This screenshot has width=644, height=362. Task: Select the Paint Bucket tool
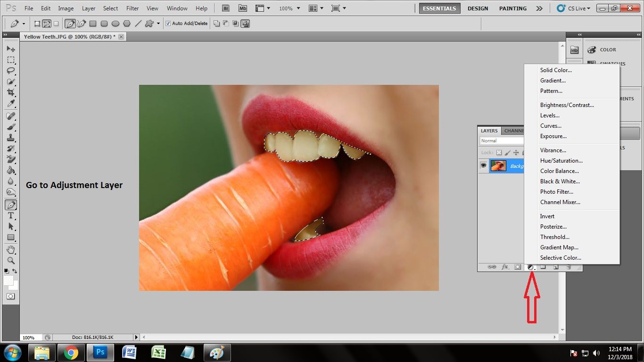point(10,170)
